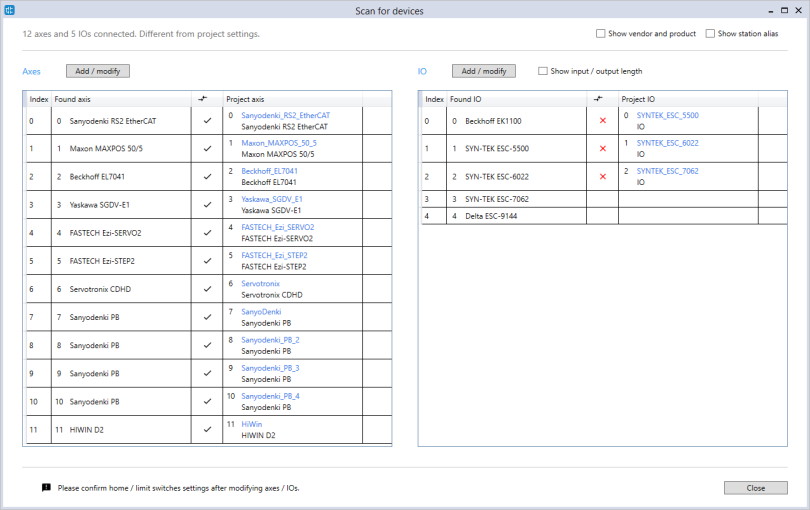The width and height of the screenshot is (810, 510).
Task: Toggle Show input / output length
Action: click(x=542, y=71)
